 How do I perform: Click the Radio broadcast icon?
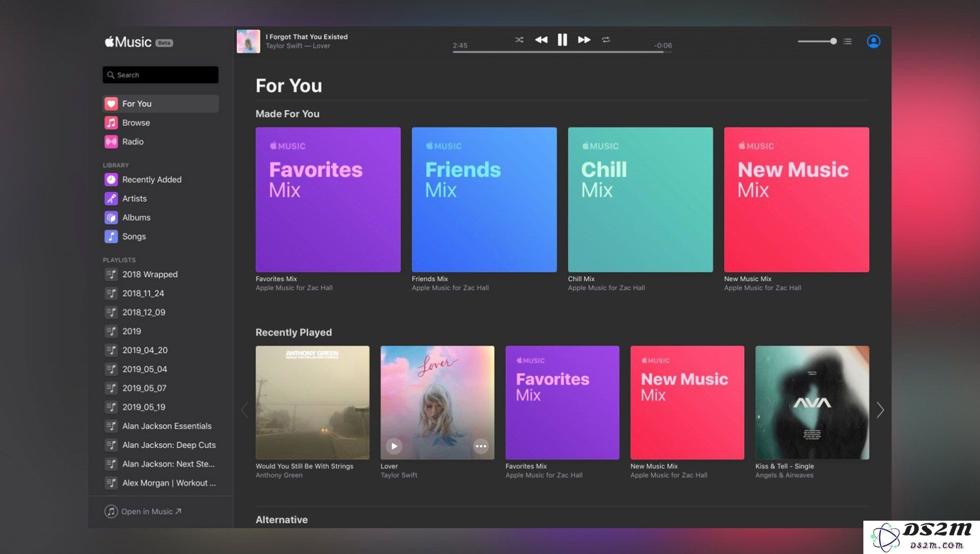111,142
